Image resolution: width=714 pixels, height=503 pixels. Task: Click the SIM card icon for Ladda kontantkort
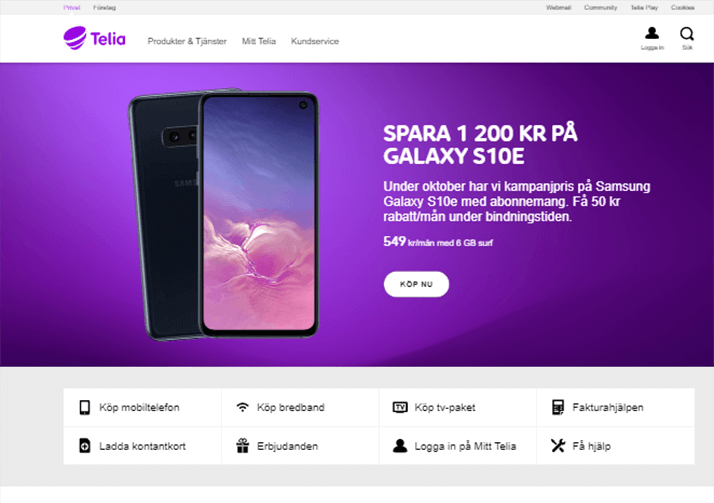click(85, 446)
